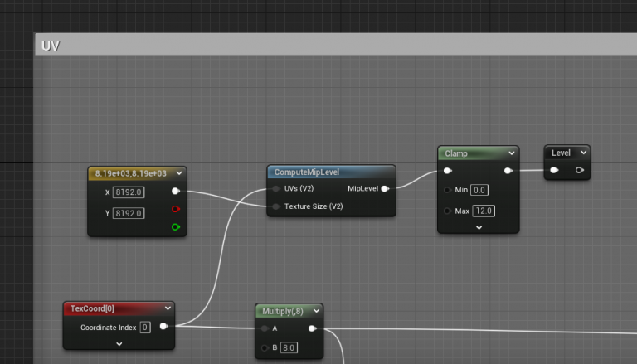The height and width of the screenshot is (364, 637).
Task: Click the red R output pin of the constant vector node
Action: 176,209
